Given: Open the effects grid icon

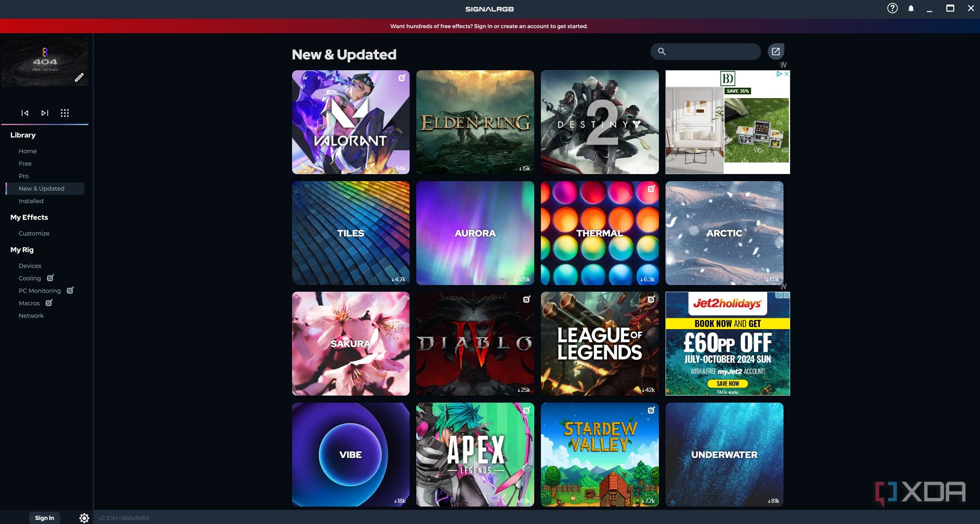Looking at the screenshot, I should pos(65,113).
